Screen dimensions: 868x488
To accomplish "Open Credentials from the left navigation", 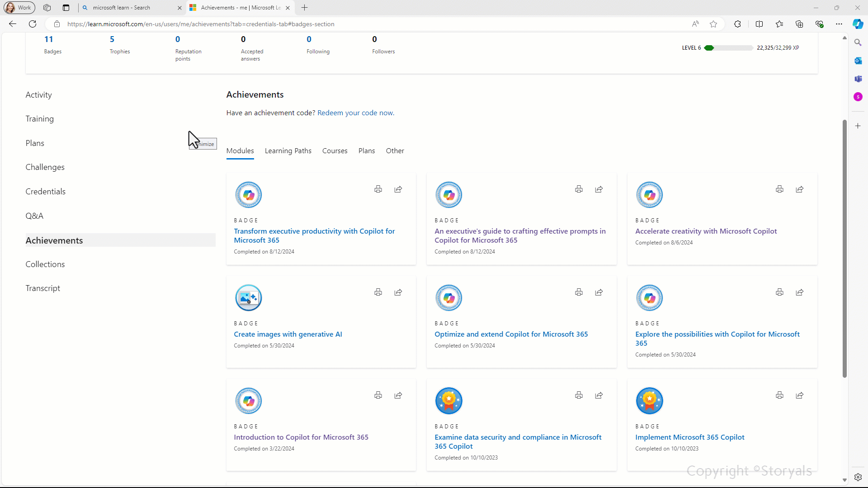I will [45, 191].
